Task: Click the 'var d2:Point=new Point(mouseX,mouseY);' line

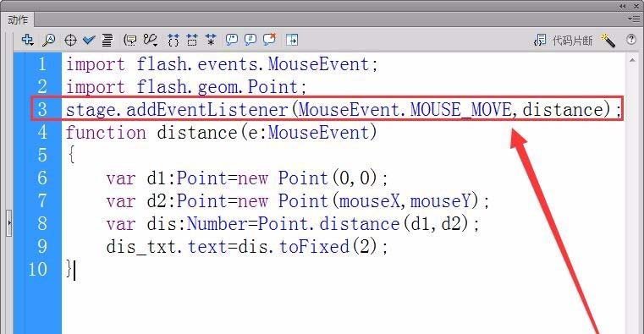Action: pyautogui.click(x=298, y=201)
